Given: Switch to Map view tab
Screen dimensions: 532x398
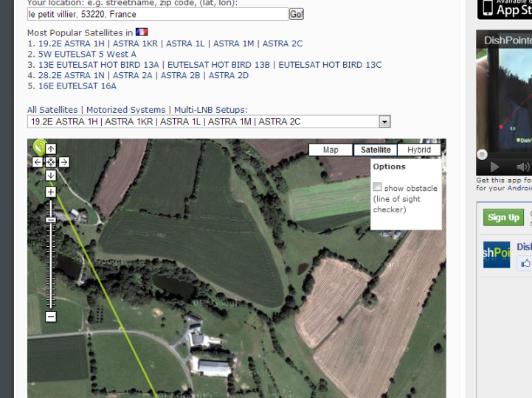Looking at the screenshot, I should (331, 150).
